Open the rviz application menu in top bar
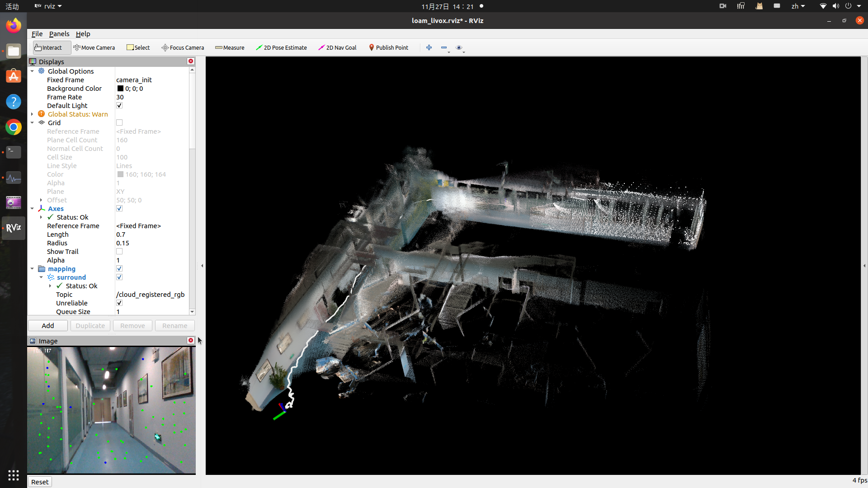This screenshot has height=488, width=868. pyautogui.click(x=48, y=6)
